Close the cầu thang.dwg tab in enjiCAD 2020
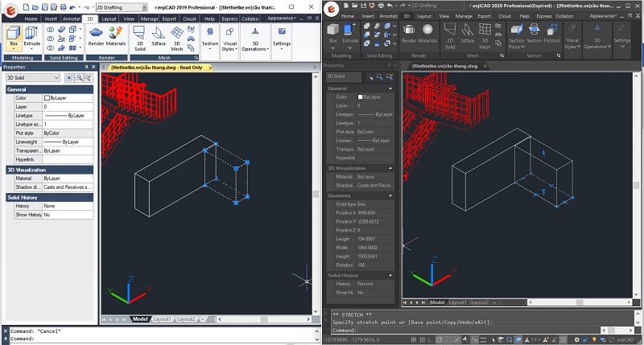Image resolution: width=644 pixels, height=345 pixels. 485,66
